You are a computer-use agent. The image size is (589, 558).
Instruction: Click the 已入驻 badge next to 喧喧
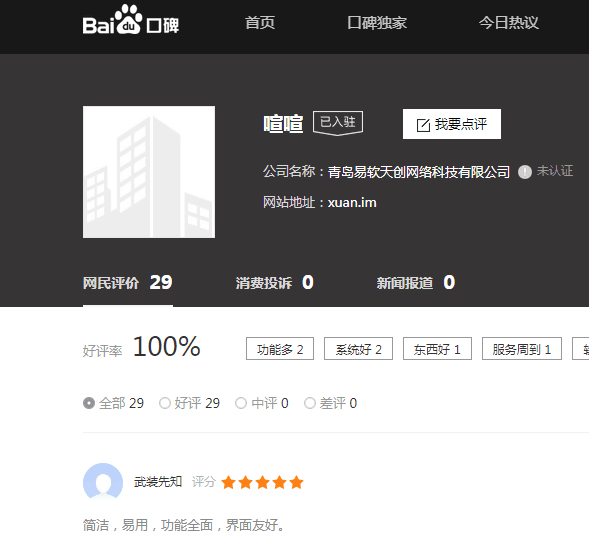338,122
